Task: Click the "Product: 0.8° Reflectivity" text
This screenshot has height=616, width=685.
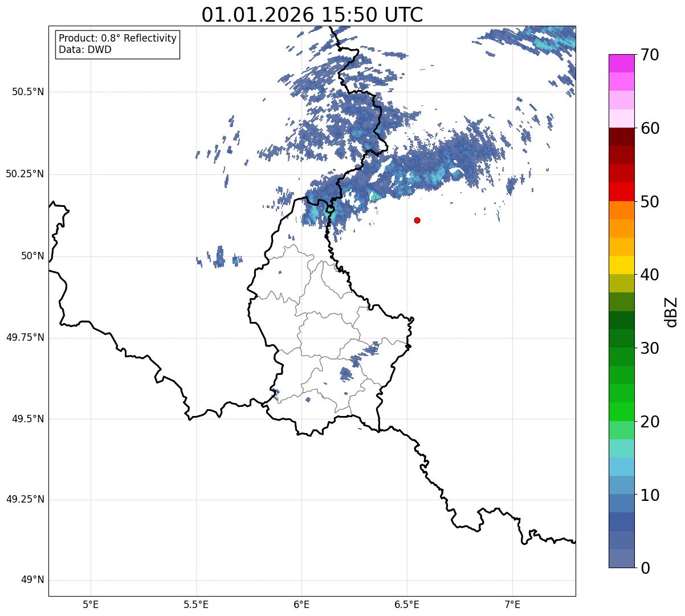Action: tap(118, 38)
